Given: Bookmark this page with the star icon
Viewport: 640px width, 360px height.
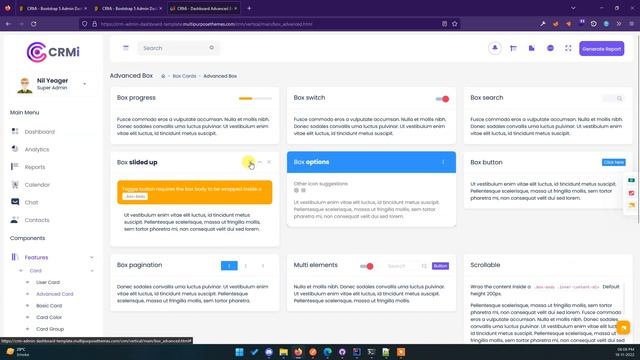Looking at the screenshot, I should 455,24.
